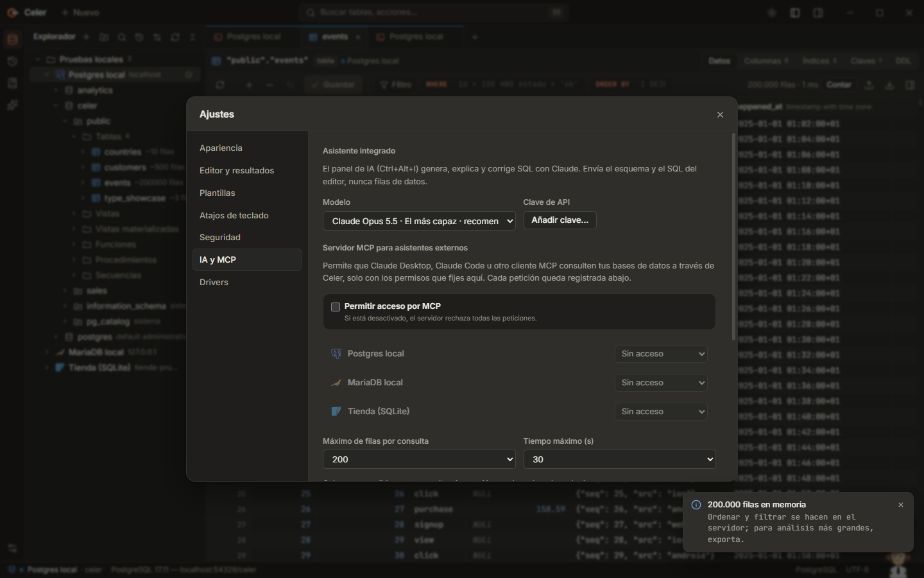The image size is (924, 578).
Task: Click the puzzle-piece icon in the activity bar
Action: tap(12, 105)
